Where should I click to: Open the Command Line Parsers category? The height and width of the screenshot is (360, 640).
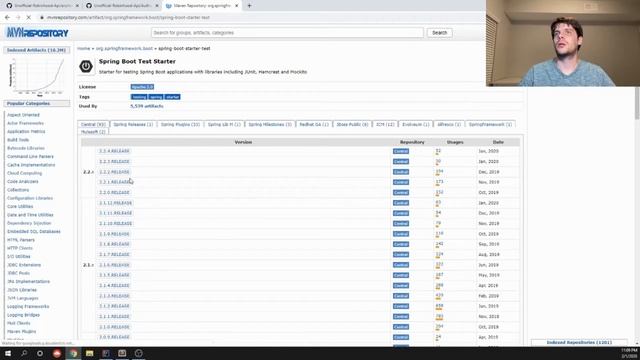[30, 157]
